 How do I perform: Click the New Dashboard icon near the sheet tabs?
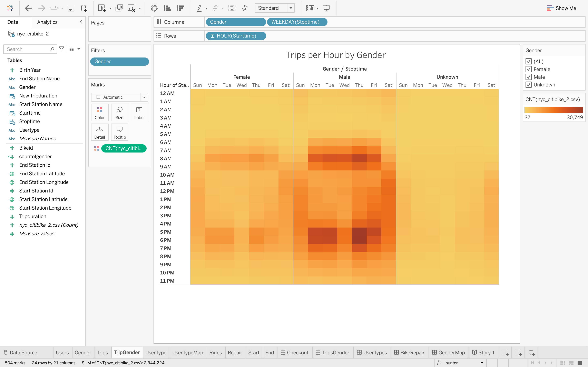click(x=518, y=352)
